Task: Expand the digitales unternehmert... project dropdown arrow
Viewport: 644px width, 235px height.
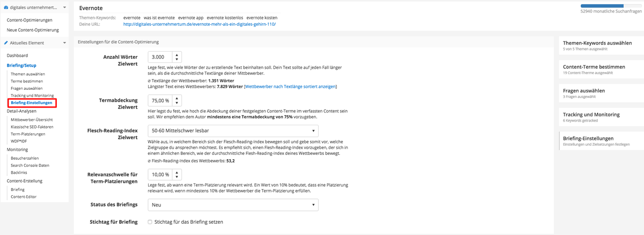Action: (64, 8)
